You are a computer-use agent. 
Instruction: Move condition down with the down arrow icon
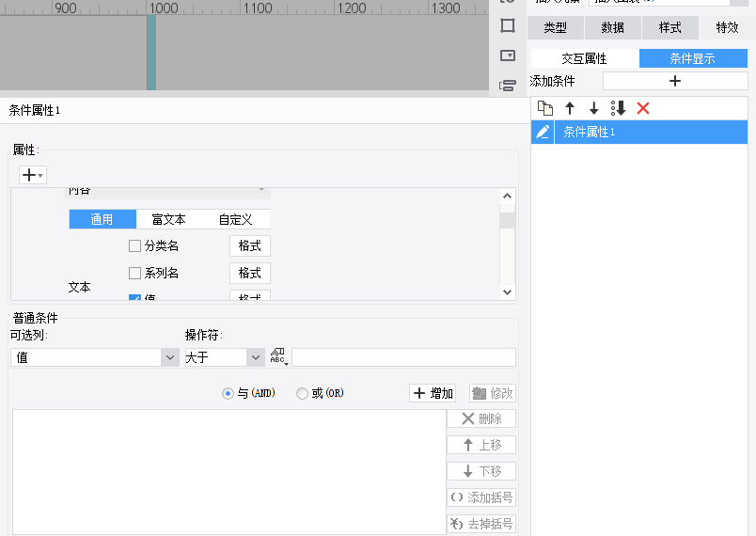[x=593, y=108]
